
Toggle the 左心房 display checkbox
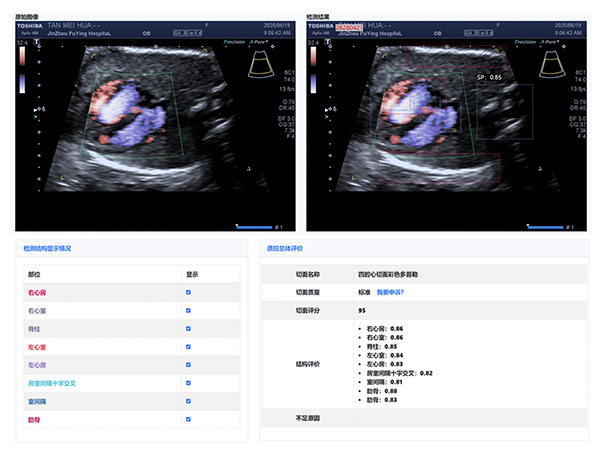[188, 365]
